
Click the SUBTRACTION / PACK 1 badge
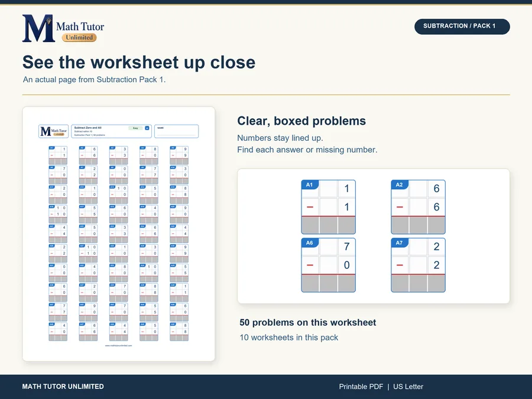pyautogui.click(x=462, y=27)
